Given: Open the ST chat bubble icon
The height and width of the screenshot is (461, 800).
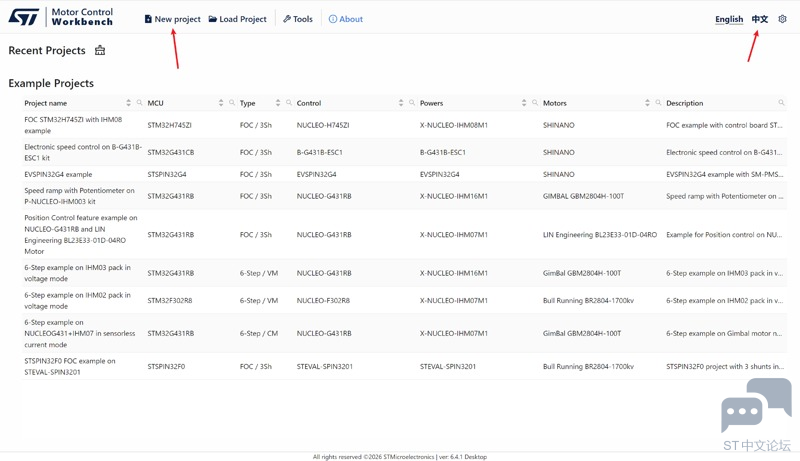Looking at the screenshot, I should pyautogui.click(x=756, y=405).
